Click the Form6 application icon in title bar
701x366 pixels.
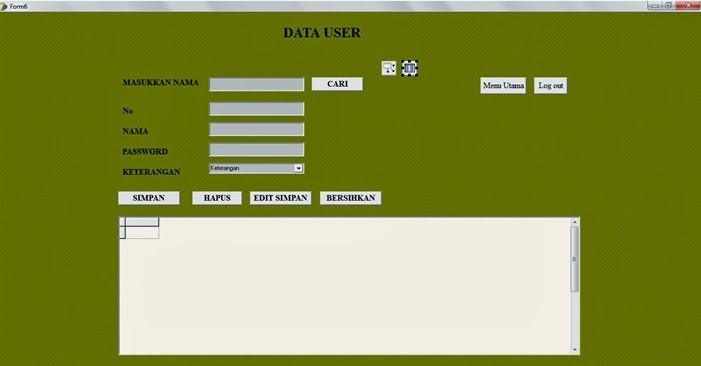pos(4,6)
